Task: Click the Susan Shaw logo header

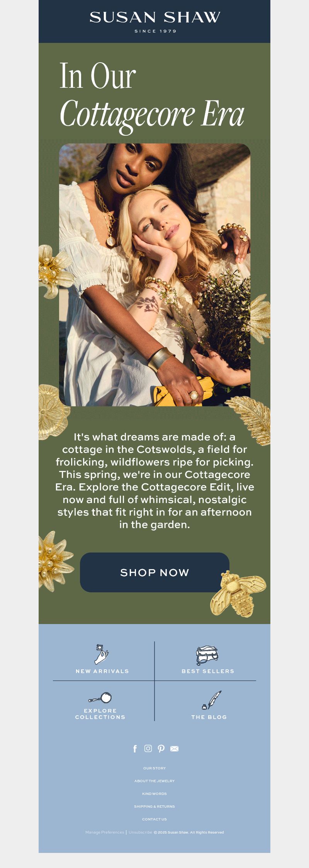Action: (154, 22)
